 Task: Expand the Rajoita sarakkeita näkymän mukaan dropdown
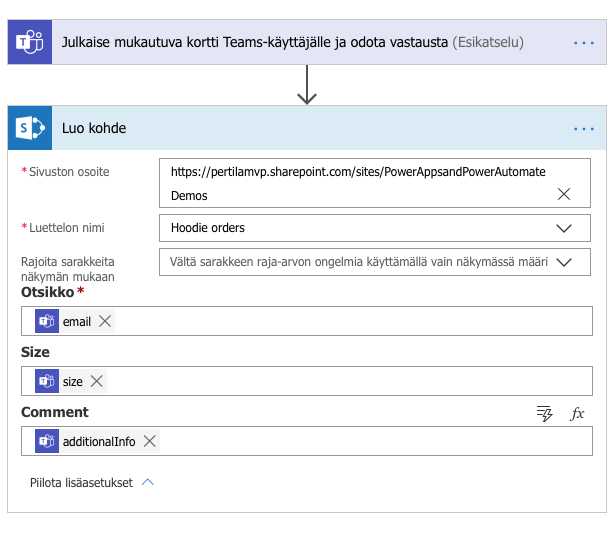563,262
